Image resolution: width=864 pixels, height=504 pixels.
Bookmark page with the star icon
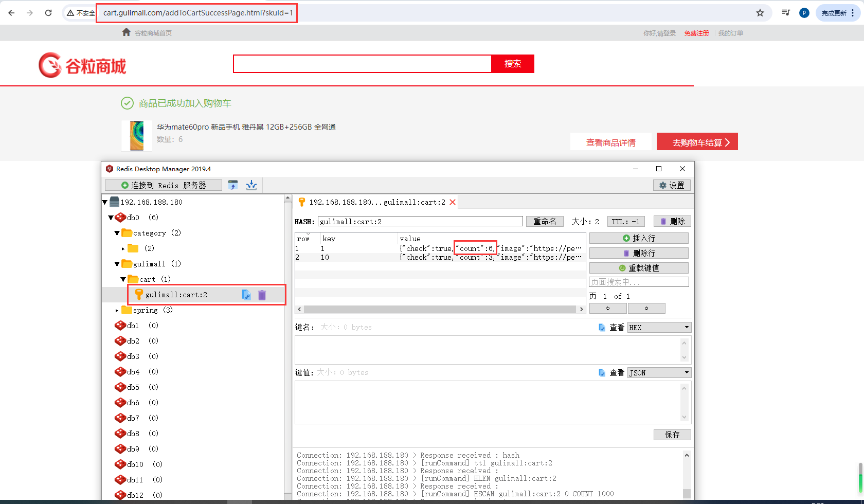(760, 13)
